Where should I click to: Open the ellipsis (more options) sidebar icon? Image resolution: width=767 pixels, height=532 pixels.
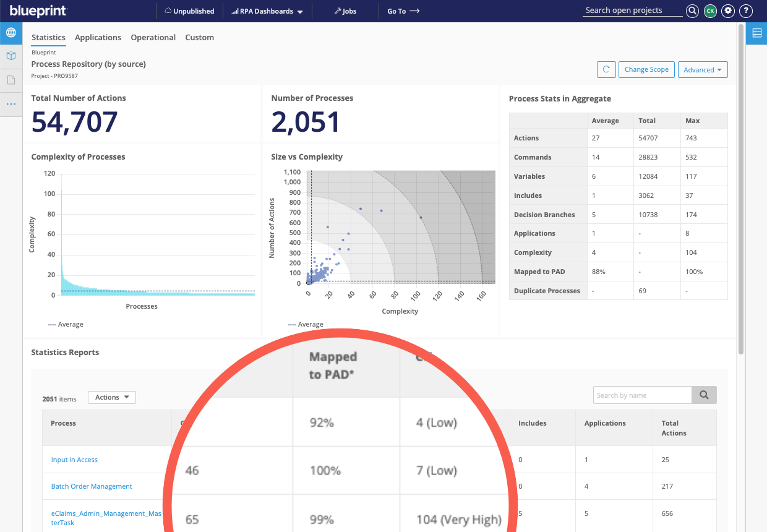[11, 103]
